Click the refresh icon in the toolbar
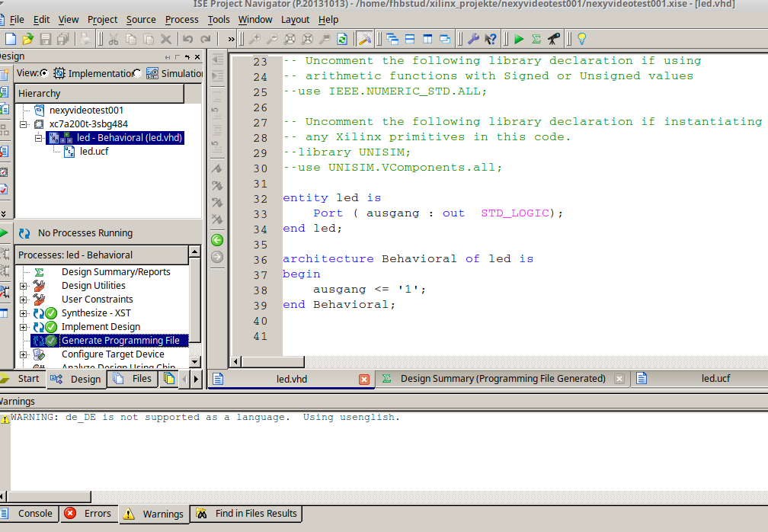Viewport: 768px width, 532px height. click(341, 38)
